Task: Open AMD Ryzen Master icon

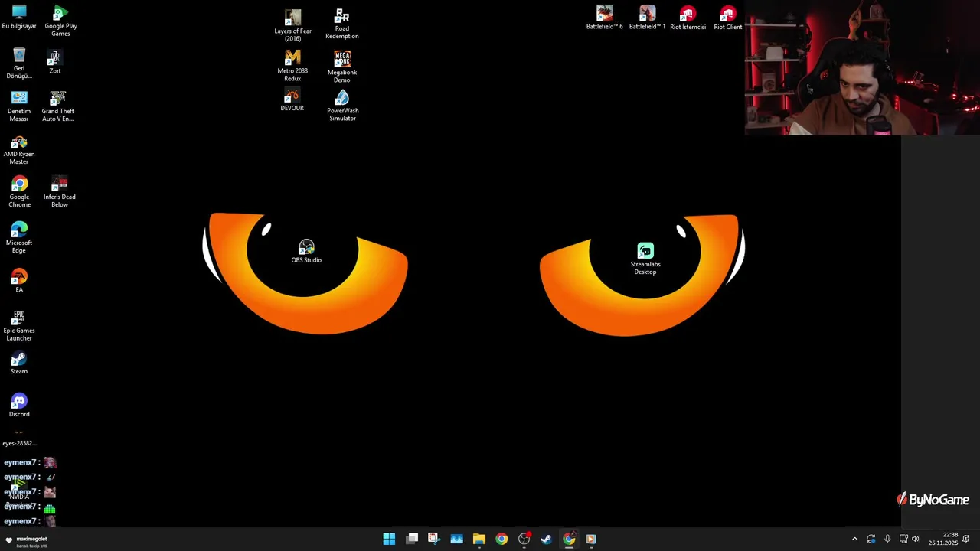Action: click(x=19, y=149)
